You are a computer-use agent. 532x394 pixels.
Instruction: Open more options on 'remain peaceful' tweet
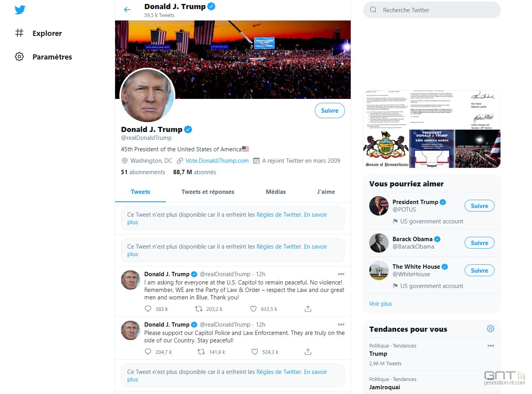point(341,274)
